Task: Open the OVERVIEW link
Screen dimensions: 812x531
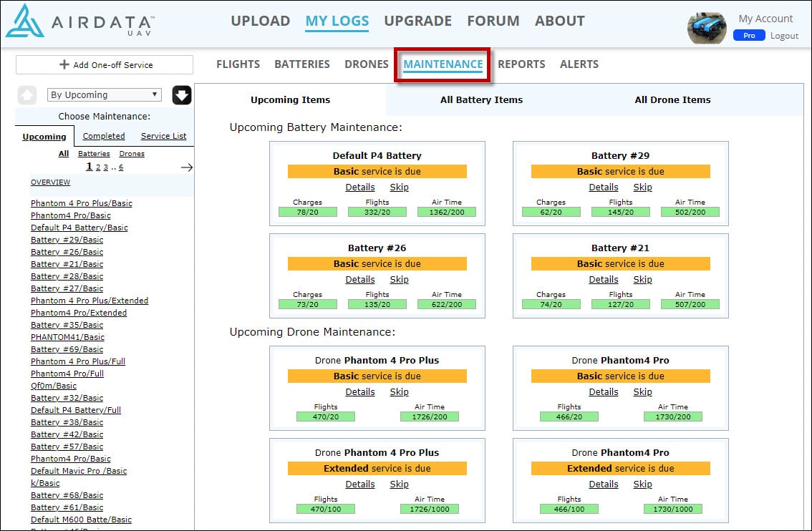Action: (x=50, y=182)
